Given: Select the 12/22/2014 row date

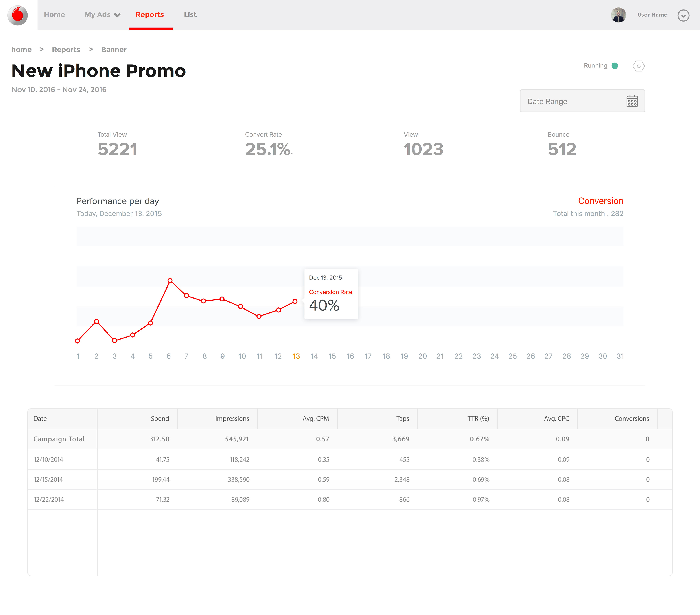Looking at the screenshot, I should 49,500.
